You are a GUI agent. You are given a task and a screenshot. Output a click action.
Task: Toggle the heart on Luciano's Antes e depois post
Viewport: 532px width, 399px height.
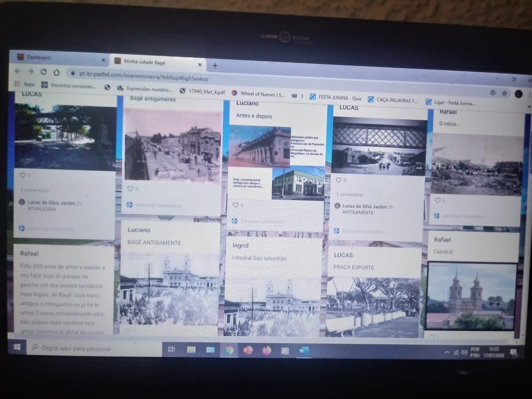click(x=235, y=205)
